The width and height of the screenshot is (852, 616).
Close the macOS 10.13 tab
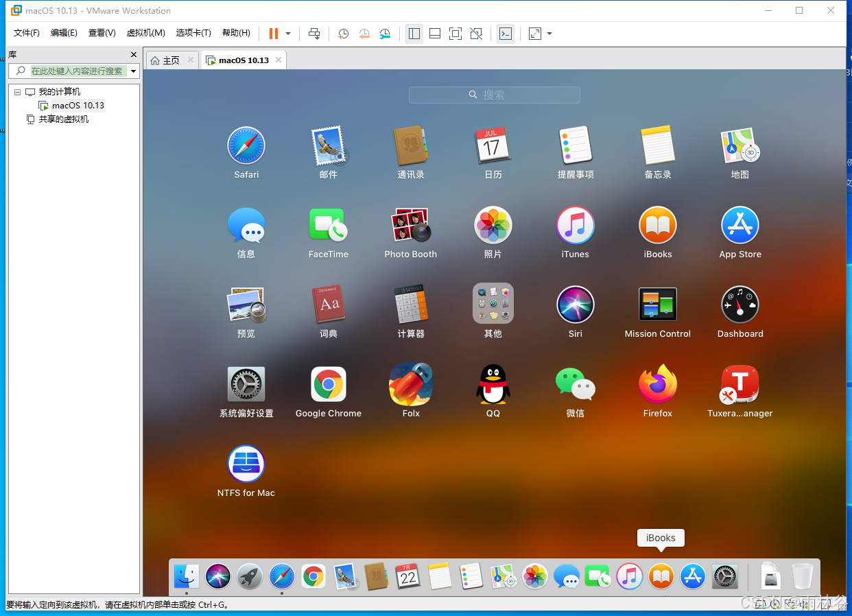[279, 60]
